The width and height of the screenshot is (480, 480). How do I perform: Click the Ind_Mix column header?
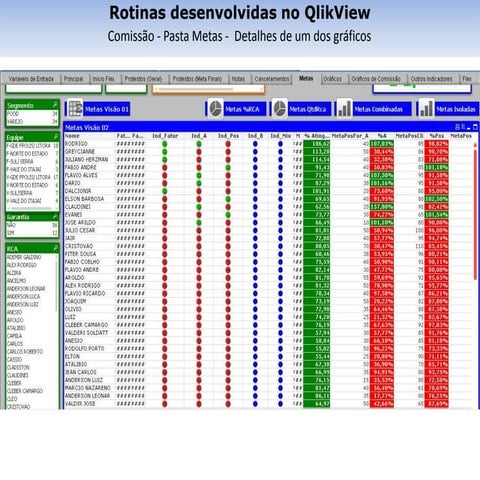click(281, 136)
